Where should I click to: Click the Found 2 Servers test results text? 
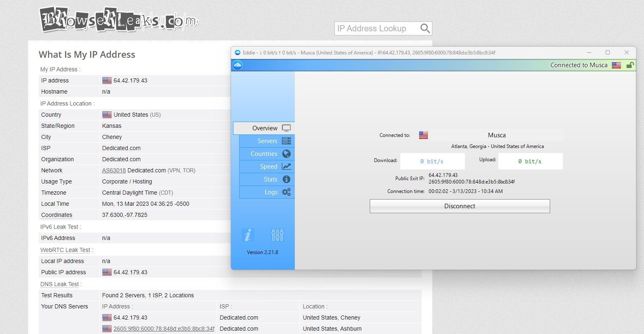click(148, 295)
